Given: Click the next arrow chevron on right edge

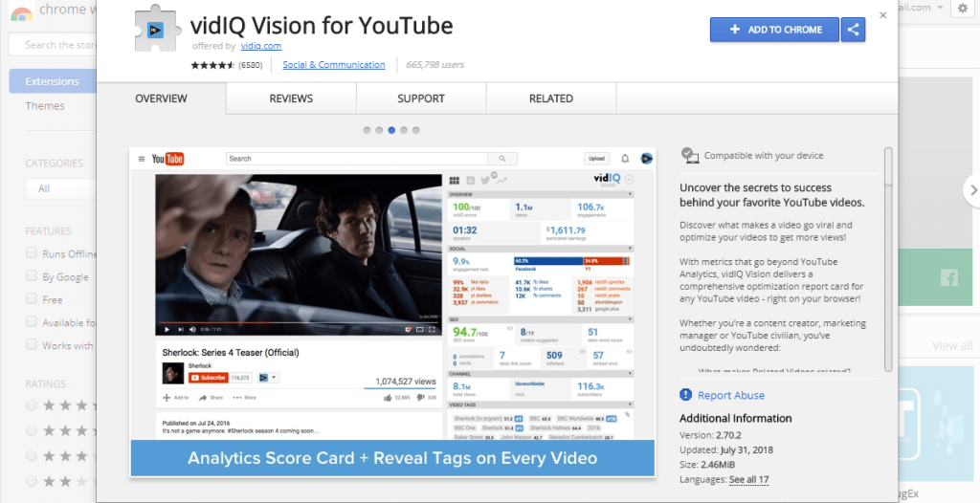Looking at the screenshot, I should pos(972,190).
